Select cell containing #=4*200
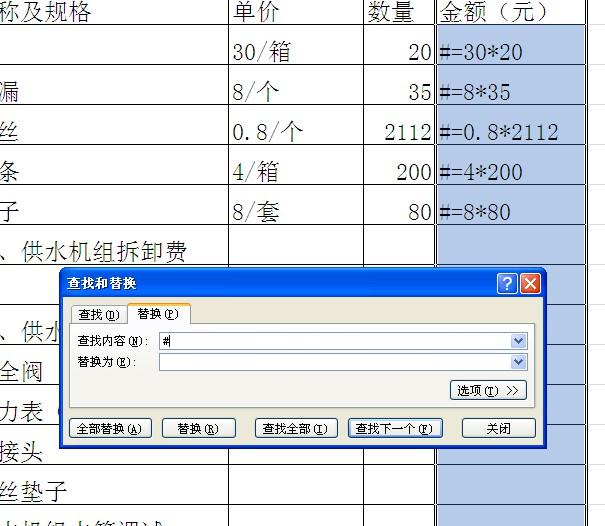605x526 pixels. pyautogui.click(x=511, y=165)
